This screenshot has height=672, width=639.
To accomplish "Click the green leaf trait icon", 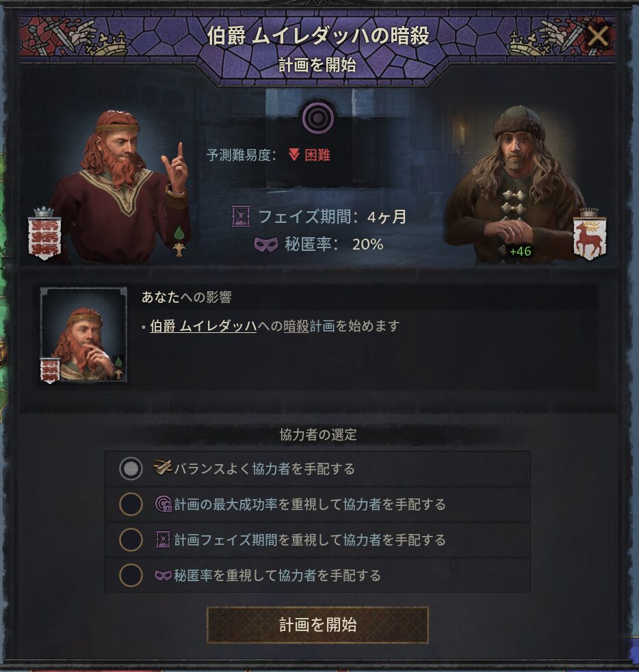I will coord(179,233).
